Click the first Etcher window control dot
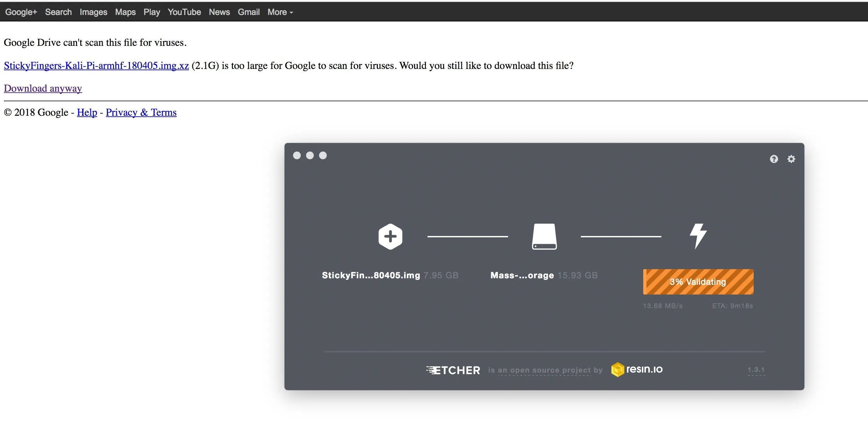The image size is (868, 446). coord(297,155)
